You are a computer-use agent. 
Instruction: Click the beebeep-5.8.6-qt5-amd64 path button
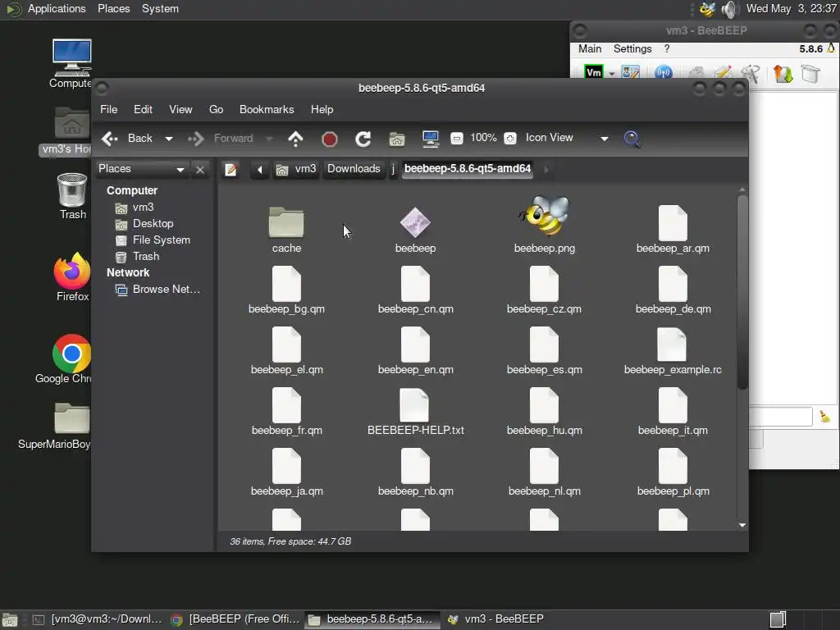point(468,169)
